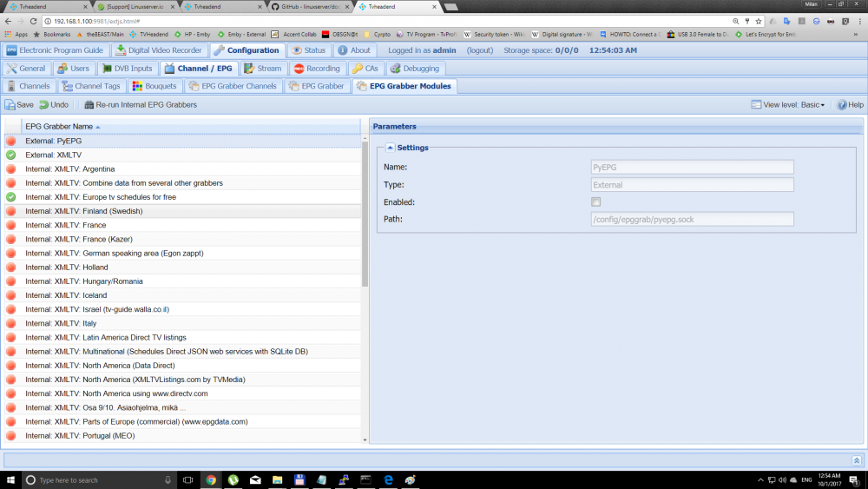Click the Save toolbar button
Screen dimensions: 868x489
pyautogui.click(x=19, y=105)
